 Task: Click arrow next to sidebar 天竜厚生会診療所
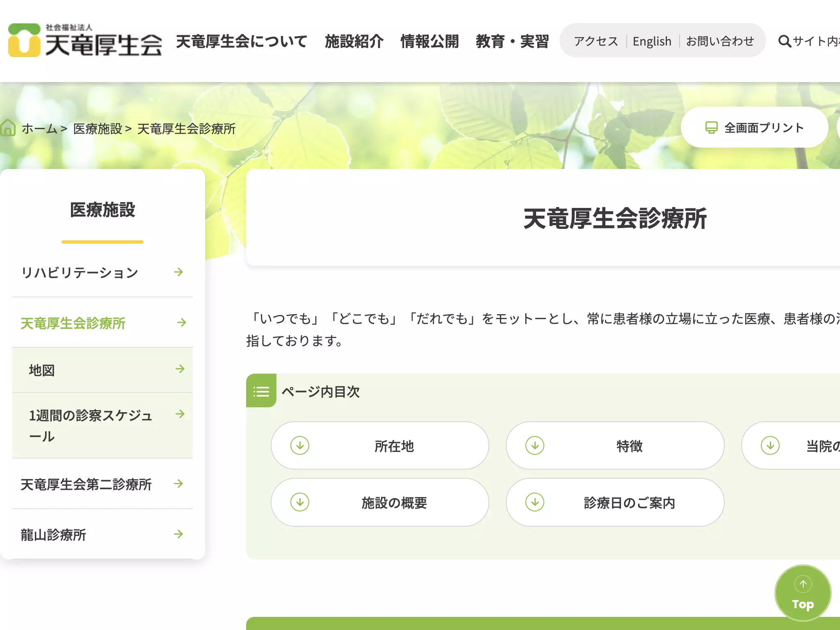click(x=182, y=322)
